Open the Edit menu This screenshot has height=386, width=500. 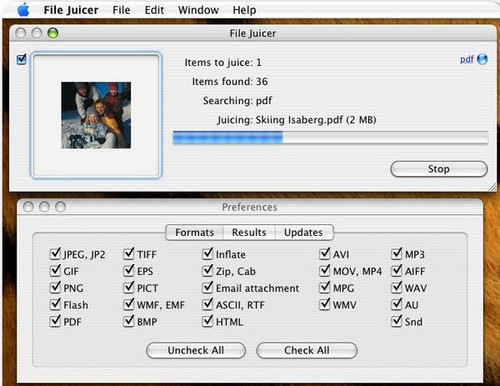click(154, 10)
